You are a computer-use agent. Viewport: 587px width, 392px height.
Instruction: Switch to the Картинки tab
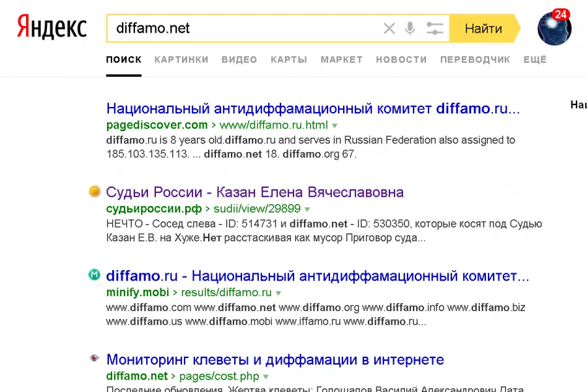click(x=181, y=59)
